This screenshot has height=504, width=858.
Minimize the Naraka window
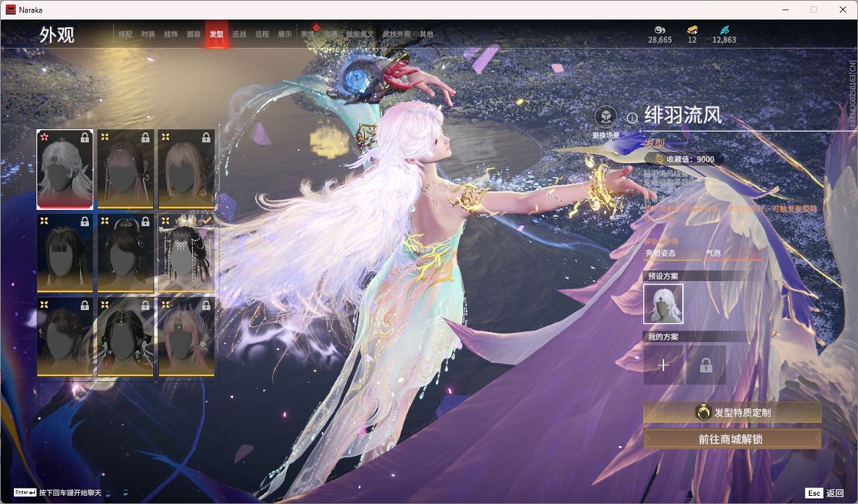click(x=786, y=10)
